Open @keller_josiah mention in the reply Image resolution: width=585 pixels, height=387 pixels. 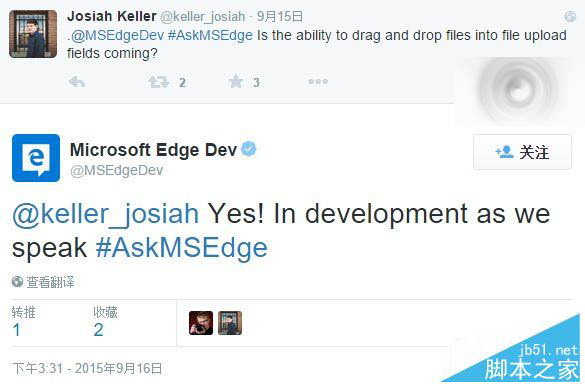[106, 214]
